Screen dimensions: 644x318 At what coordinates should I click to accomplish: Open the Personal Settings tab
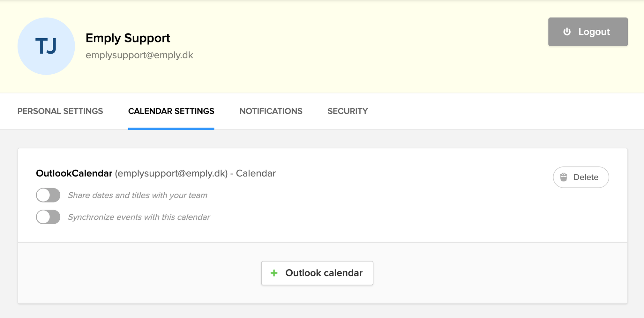(60, 111)
